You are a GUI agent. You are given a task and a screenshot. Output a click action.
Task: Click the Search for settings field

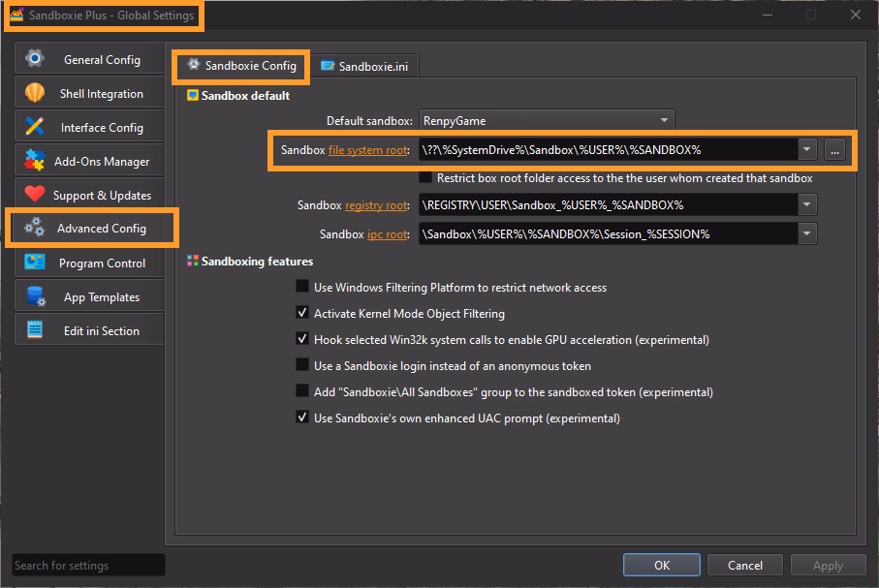pos(88,566)
